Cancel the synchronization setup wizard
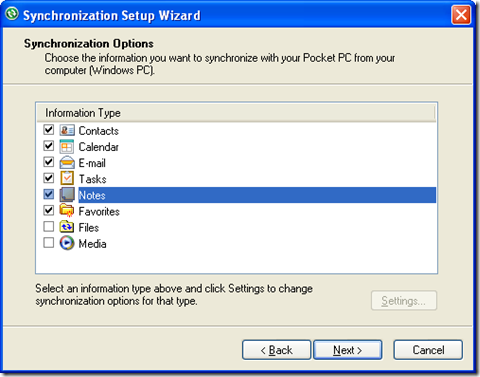Screen dimensions: 480x377 point(428,350)
